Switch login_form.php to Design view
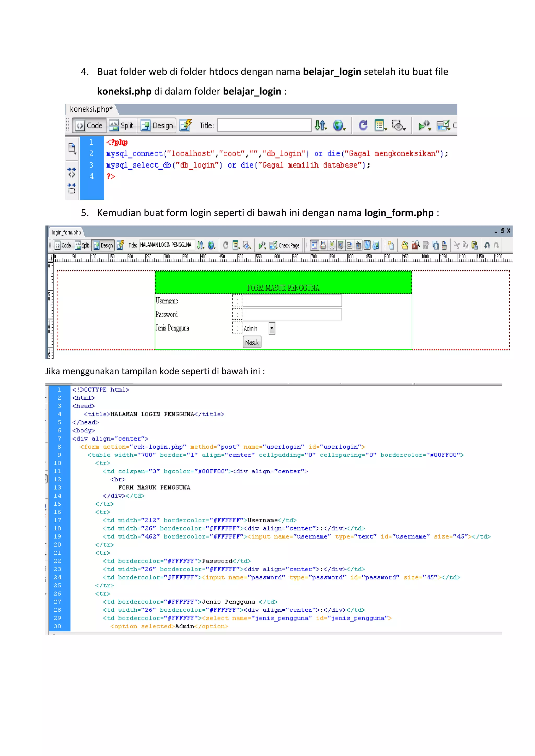This screenshot has height=756, width=535. coord(103,245)
